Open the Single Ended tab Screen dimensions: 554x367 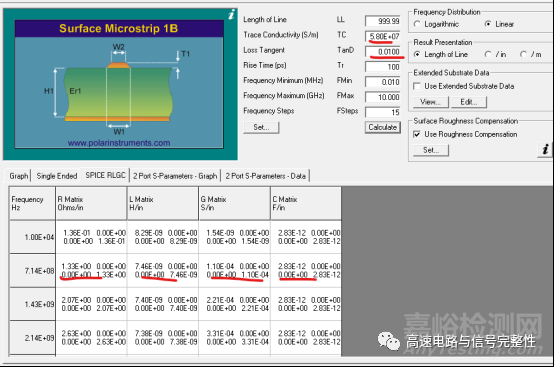click(x=57, y=176)
